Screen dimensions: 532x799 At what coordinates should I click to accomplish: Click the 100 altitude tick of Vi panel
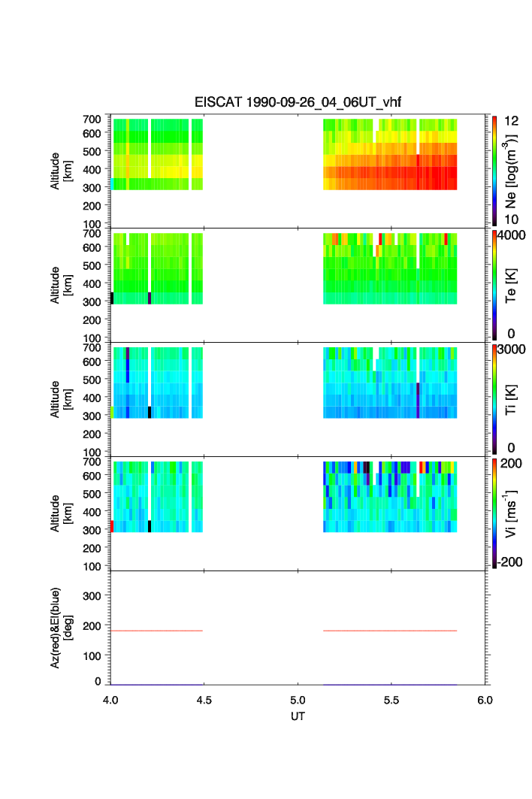click(92, 566)
